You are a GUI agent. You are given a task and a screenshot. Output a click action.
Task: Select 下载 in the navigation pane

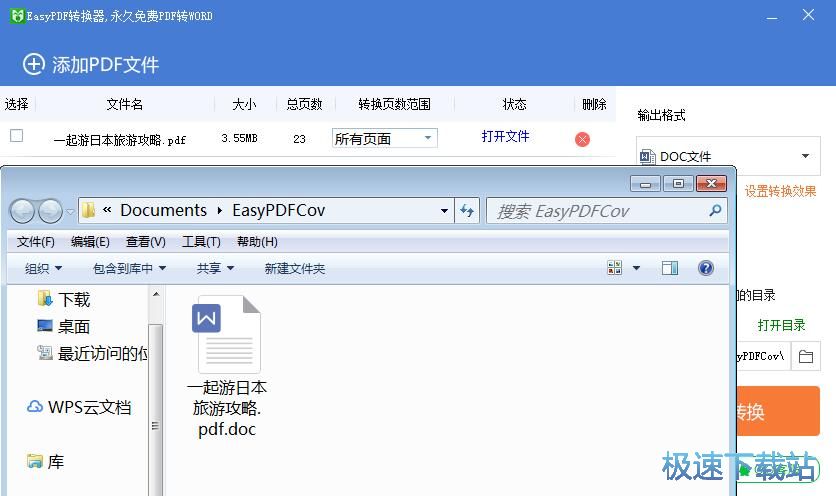point(64,299)
